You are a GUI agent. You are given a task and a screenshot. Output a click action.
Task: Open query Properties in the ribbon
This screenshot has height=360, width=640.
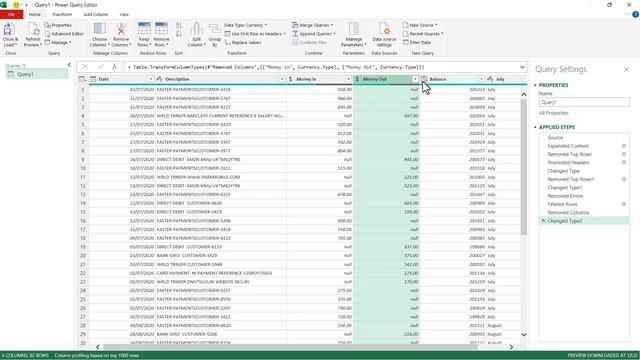click(58, 25)
